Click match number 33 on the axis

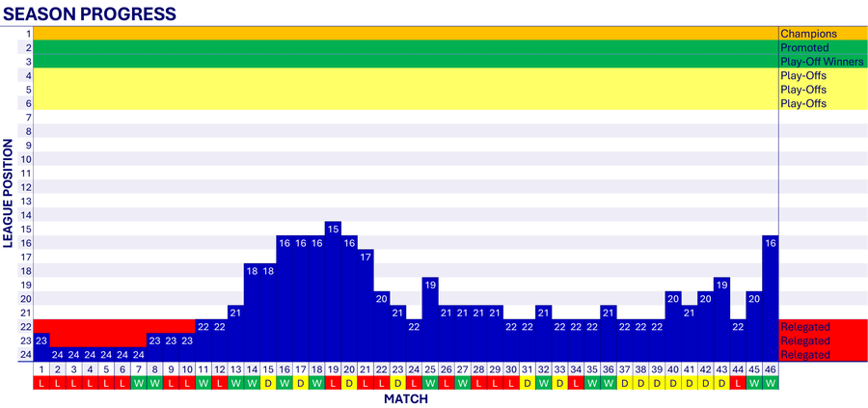(559, 369)
